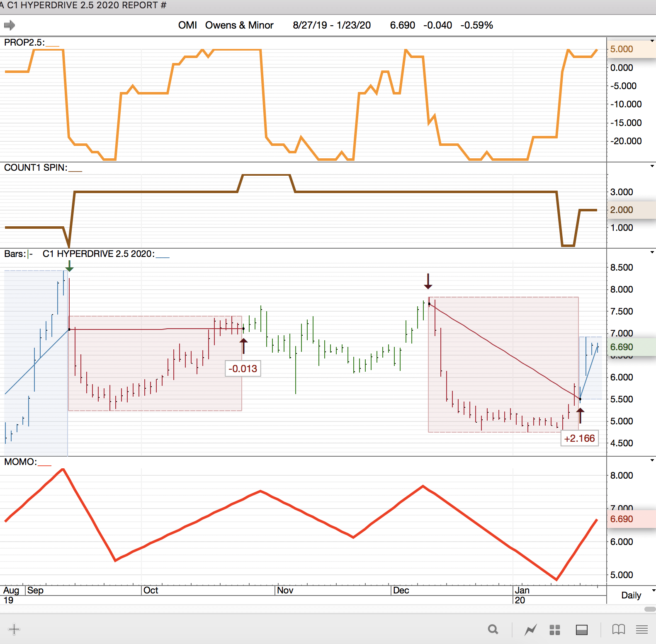Open the book icon in bottom toolbar
The height and width of the screenshot is (644, 656).
point(618,629)
